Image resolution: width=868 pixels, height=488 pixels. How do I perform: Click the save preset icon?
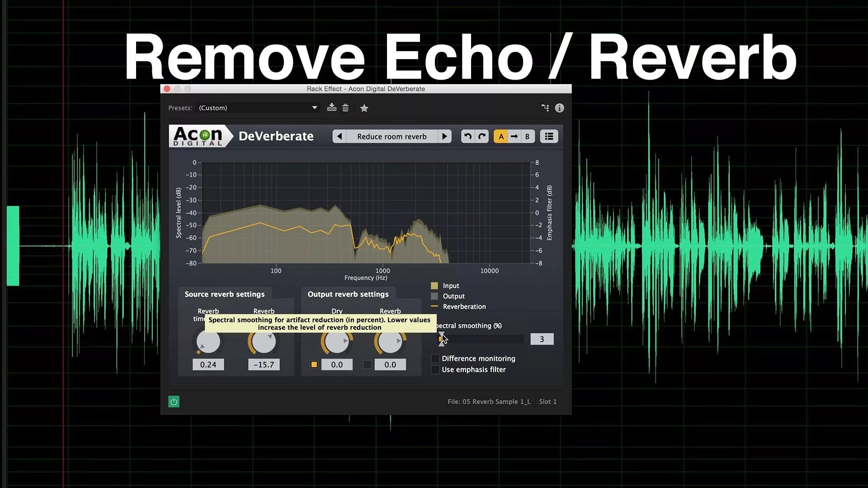[331, 107]
